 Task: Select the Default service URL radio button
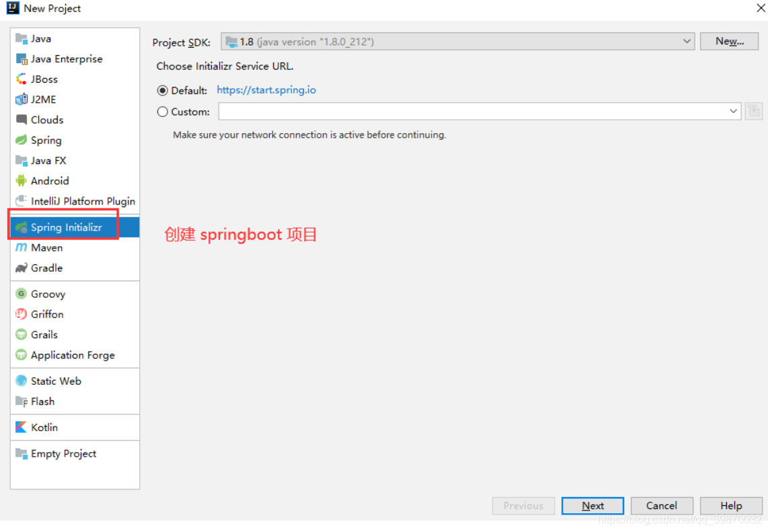(162, 91)
